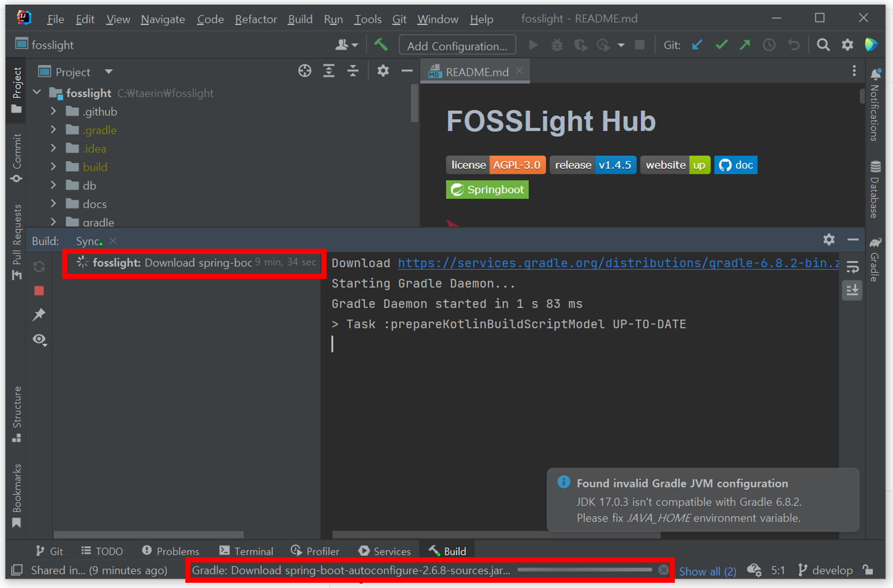Select fosslight Download spring-boot task row

(194, 263)
